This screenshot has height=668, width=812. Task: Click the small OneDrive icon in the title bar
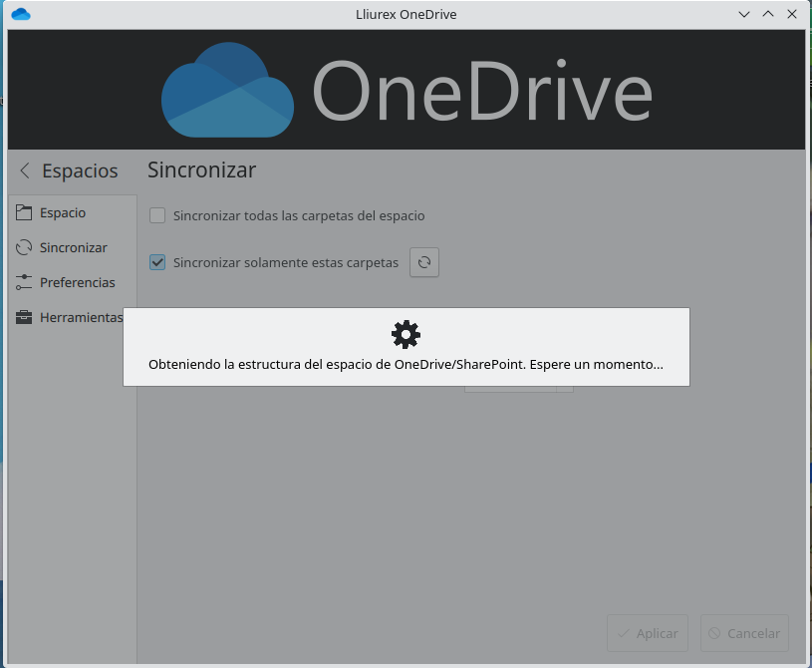[x=21, y=14]
